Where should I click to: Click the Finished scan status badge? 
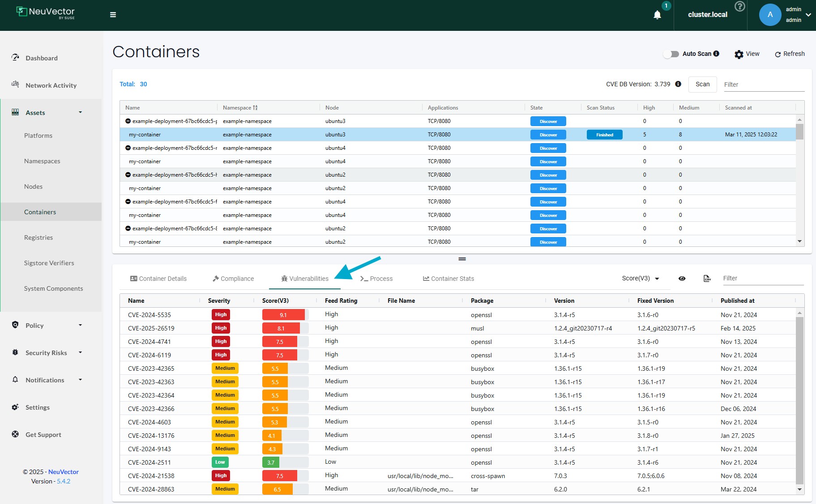point(604,134)
